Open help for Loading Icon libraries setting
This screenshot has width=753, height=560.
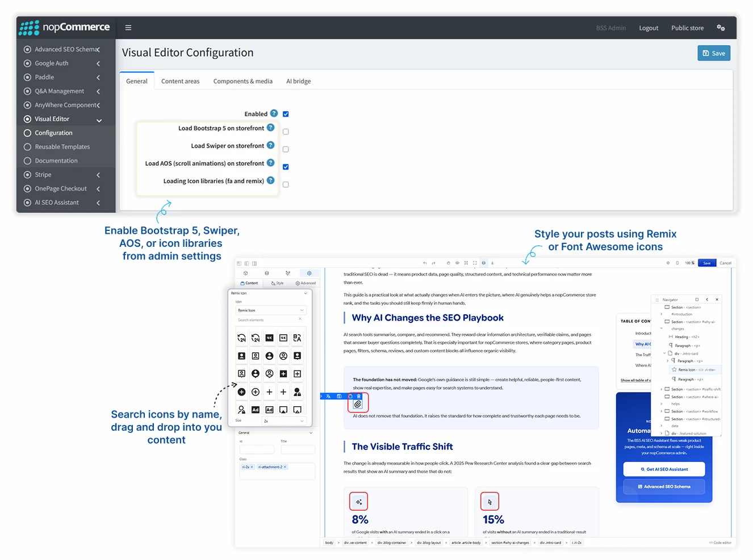tap(271, 180)
